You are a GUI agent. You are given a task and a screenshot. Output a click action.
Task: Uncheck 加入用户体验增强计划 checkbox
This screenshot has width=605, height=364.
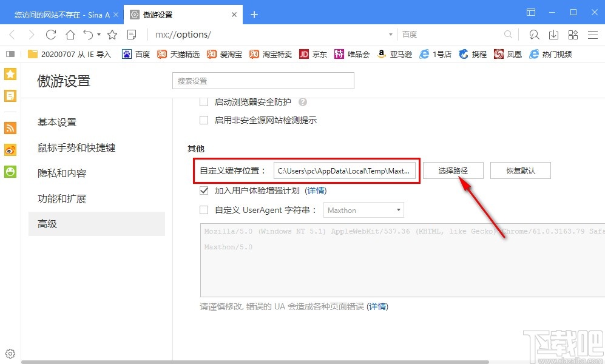(204, 190)
